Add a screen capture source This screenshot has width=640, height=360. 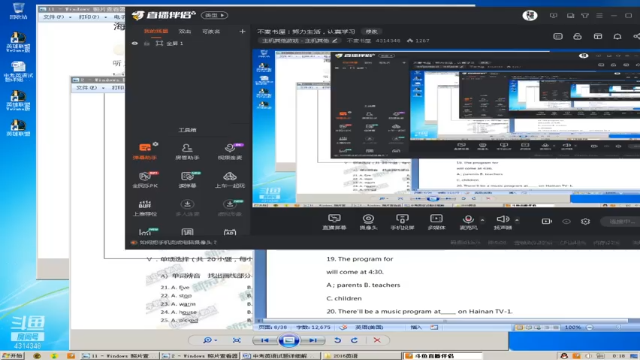point(334,222)
